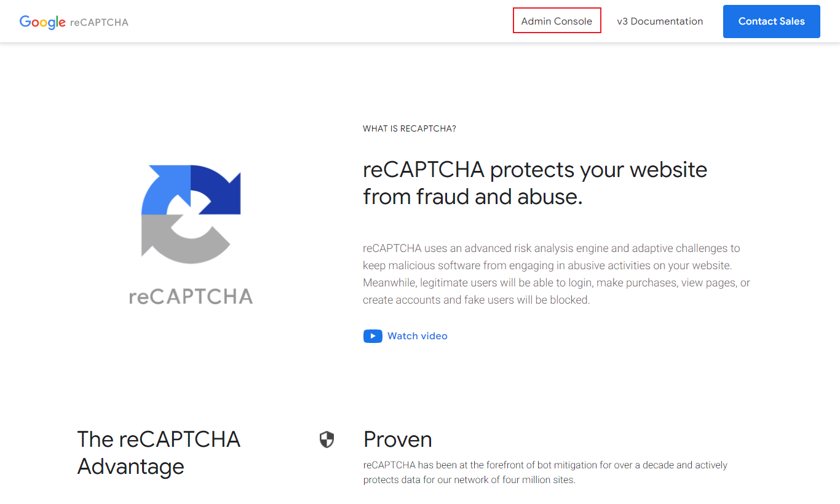Click the shield icon beside Proven
Image resolution: width=840 pixels, height=504 pixels.
click(x=327, y=439)
